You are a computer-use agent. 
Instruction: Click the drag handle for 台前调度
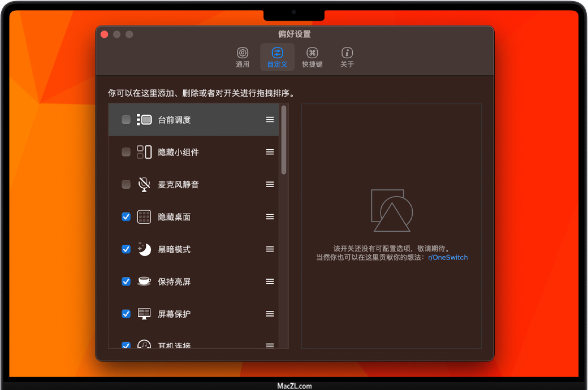click(x=270, y=120)
